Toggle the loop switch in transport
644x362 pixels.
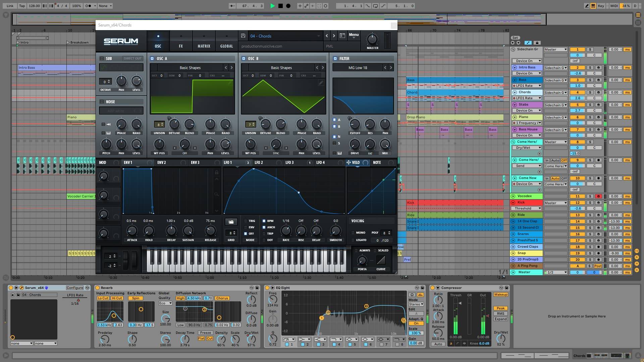pos(375,6)
